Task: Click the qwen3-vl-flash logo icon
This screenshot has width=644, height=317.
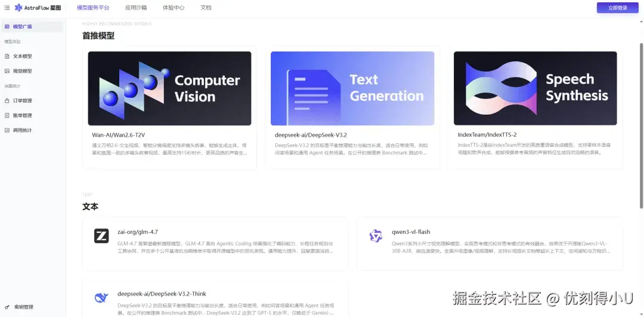Action: click(376, 236)
